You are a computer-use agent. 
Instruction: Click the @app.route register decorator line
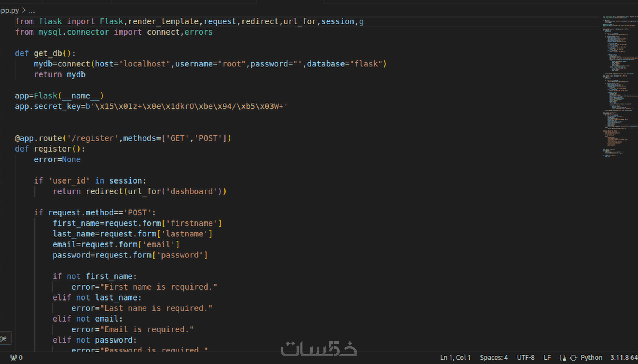(123, 138)
